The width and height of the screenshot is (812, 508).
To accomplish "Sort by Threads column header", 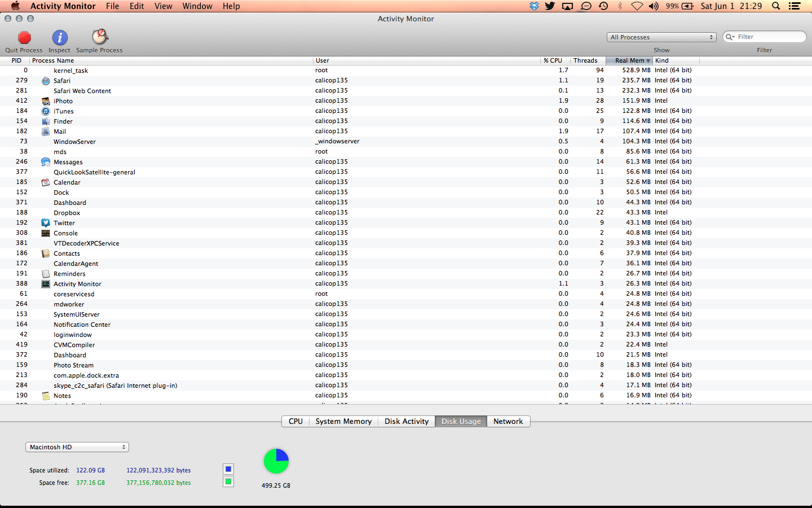I will tap(588, 60).
